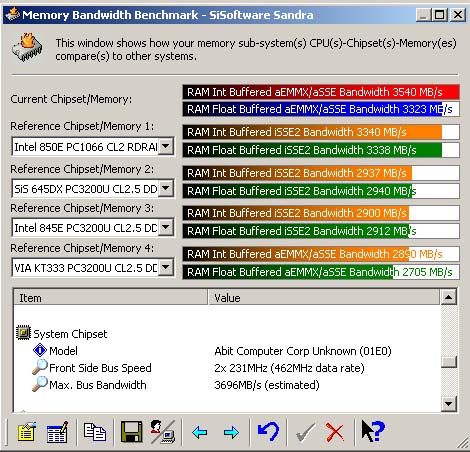
Task: Save results using the floppy disk icon
Action: [131, 432]
